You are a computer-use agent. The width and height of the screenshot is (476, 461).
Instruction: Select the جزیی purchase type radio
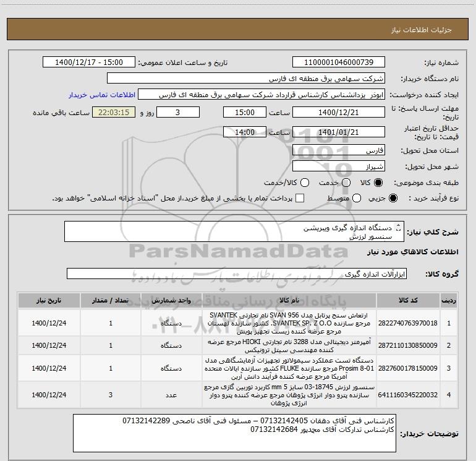tap(393, 198)
